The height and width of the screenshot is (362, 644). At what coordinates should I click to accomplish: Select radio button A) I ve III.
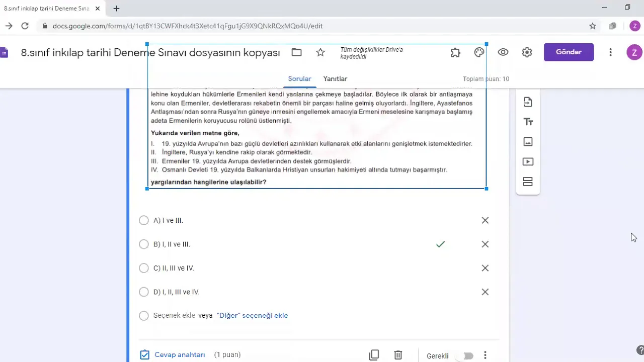point(144,220)
